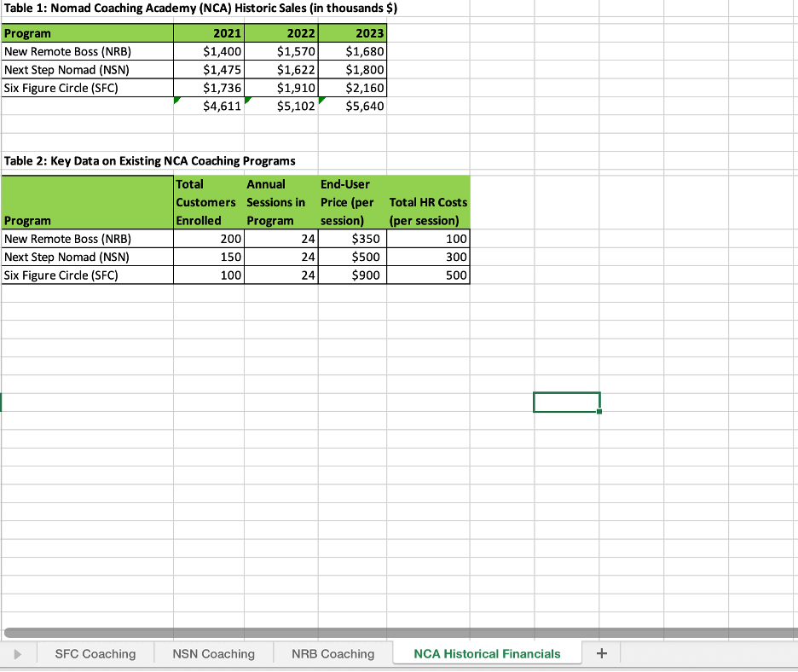Add a new worksheet with the plus button
The width and height of the screenshot is (798, 672).
coord(601,653)
